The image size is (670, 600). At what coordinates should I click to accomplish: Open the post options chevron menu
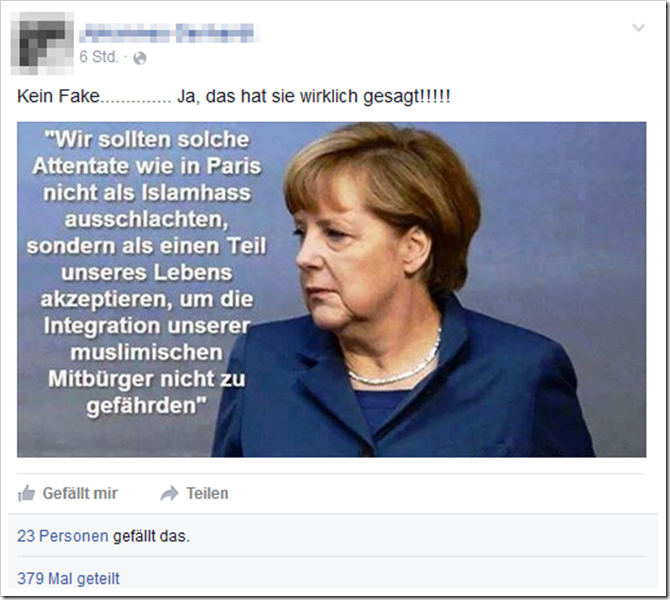tap(638, 28)
